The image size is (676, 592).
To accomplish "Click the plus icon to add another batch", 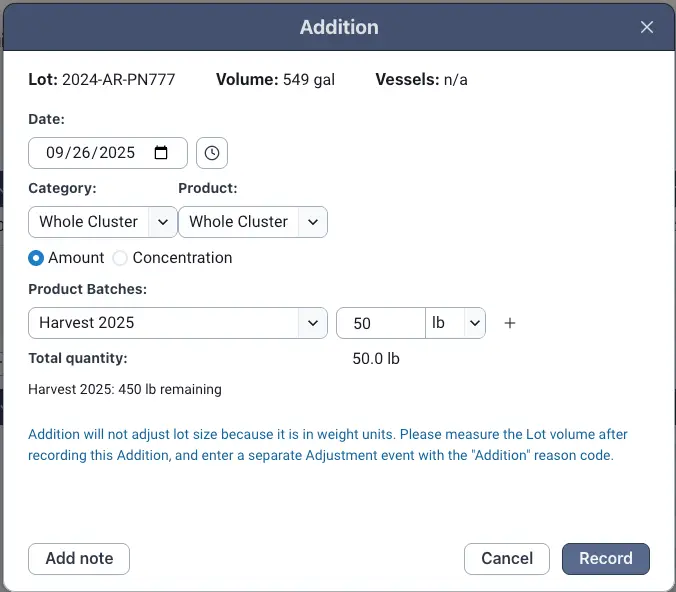I will click(x=510, y=323).
